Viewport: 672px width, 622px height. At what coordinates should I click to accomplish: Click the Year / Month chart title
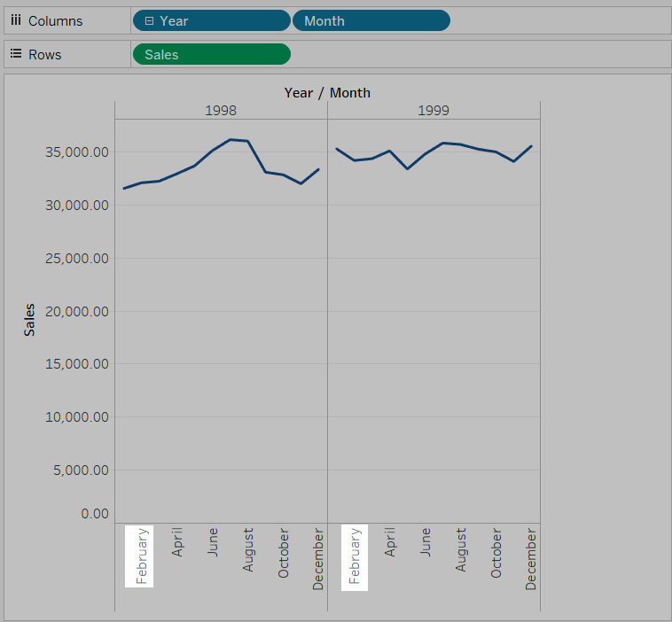click(x=327, y=92)
